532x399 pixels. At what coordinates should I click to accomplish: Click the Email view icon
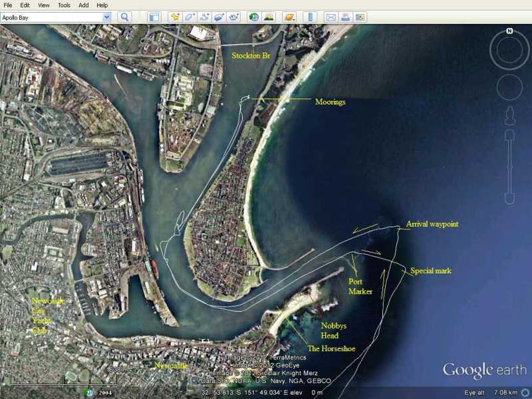[331, 17]
